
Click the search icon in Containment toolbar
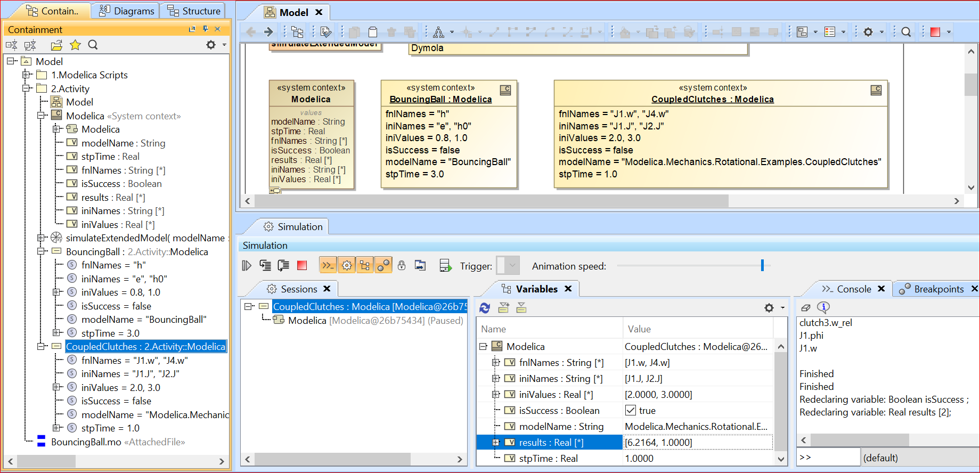pos(93,45)
